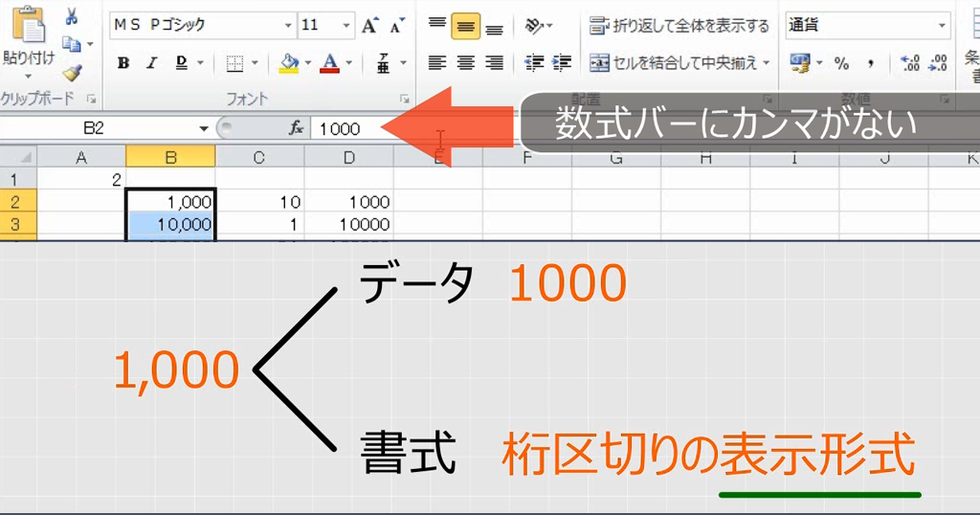Viewport: 980px width, 515px height.
Task: Click the insert function fx icon
Action: click(296, 128)
